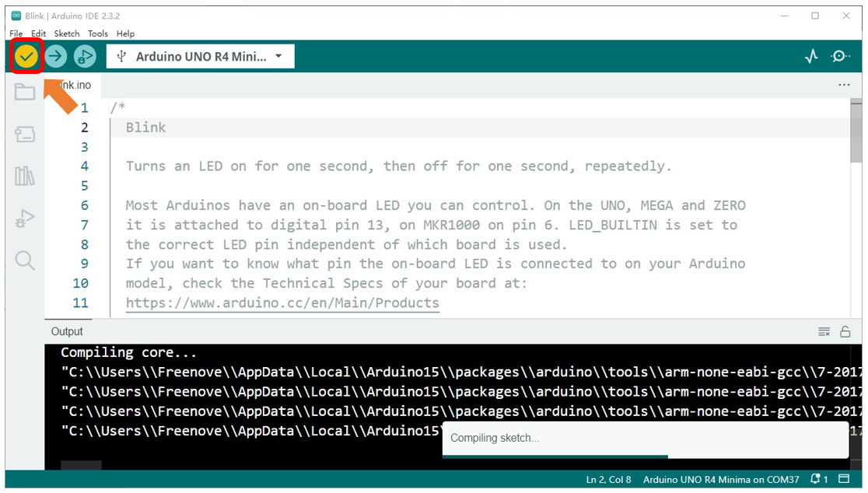
Task: Open the Sketchbook folder sidebar icon
Action: [25, 92]
